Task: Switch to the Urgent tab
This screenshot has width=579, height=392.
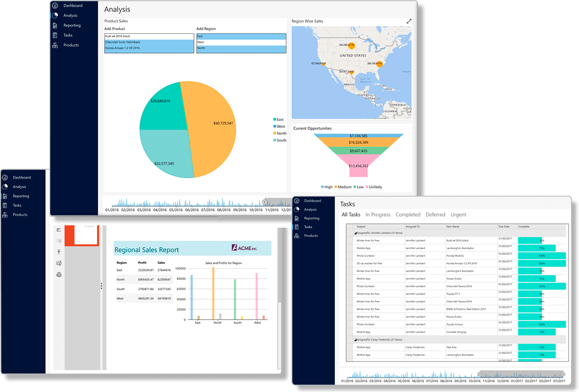Action: (x=459, y=215)
